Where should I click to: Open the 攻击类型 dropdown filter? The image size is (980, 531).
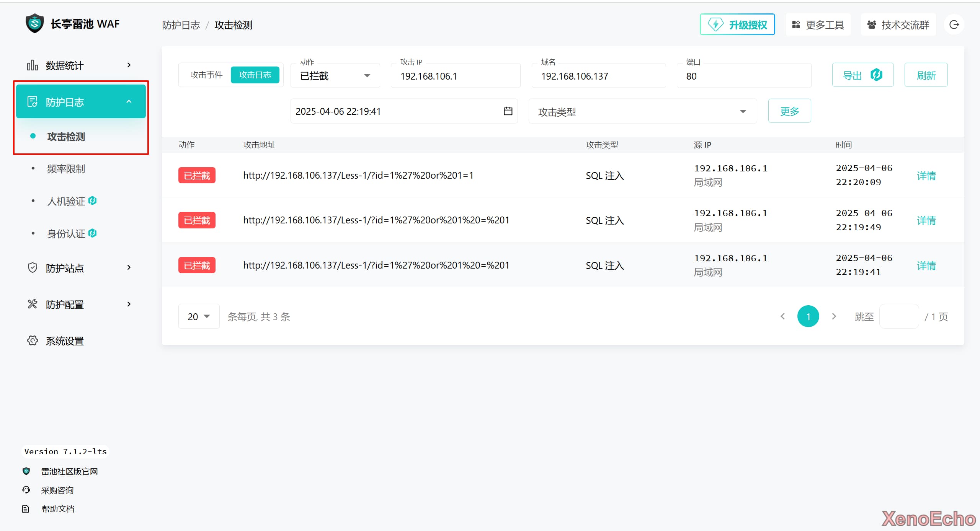642,112
